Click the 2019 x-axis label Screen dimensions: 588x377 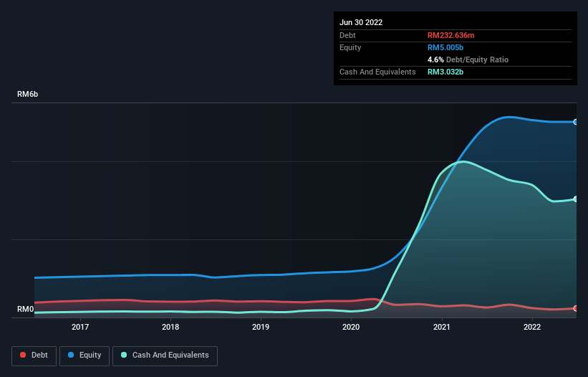pos(261,327)
